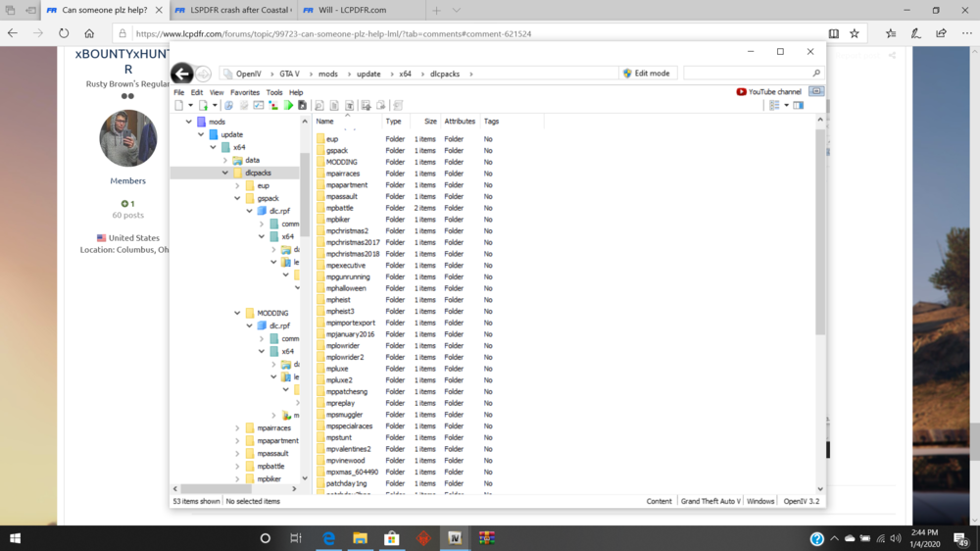Click Edge's add to favorites star
The width and height of the screenshot is (980, 551).
855,33
